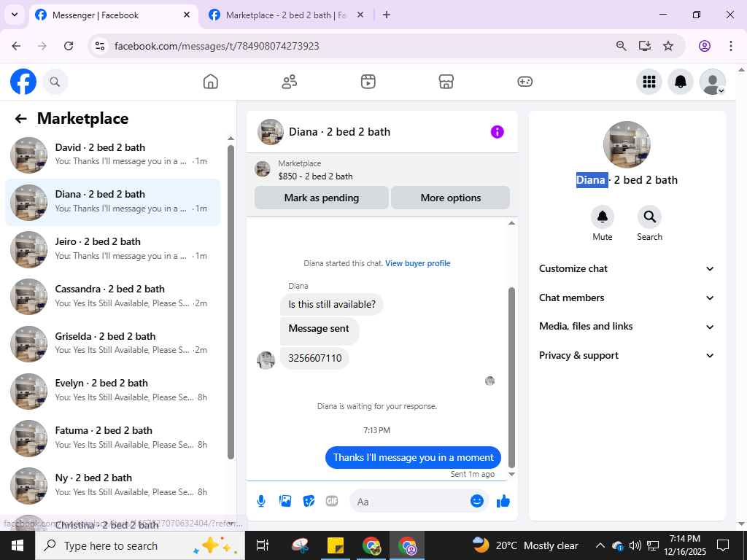The height and width of the screenshot is (560, 747).
Task: Open David's 2 bed 2 bath conversation
Action: pyautogui.click(x=113, y=155)
